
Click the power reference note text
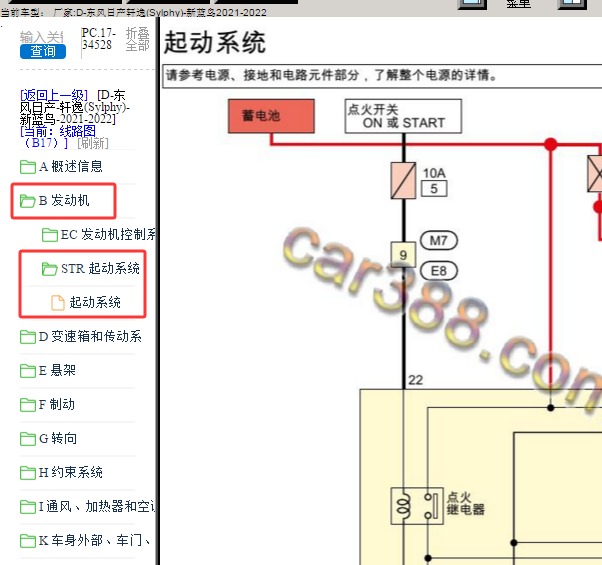tap(331, 75)
